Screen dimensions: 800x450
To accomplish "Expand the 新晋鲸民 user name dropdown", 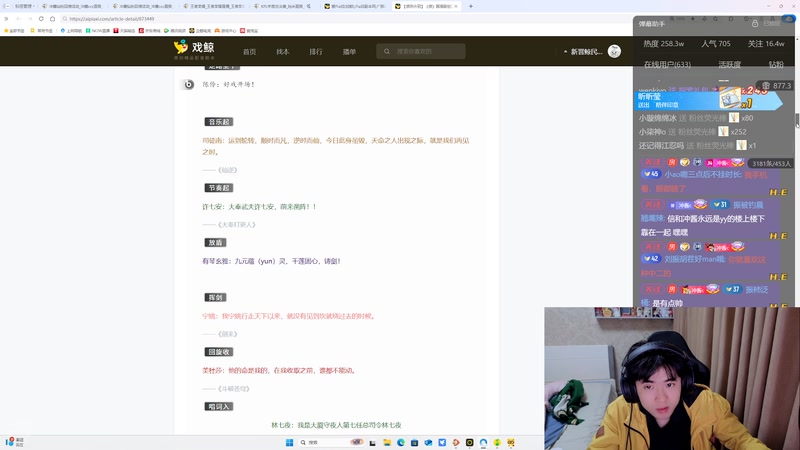I will [x=583, y=52].
